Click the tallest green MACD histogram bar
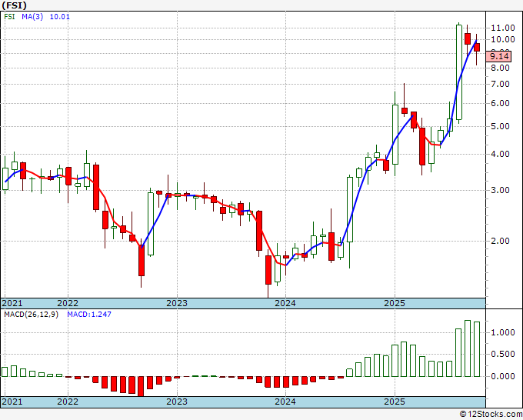This screenshot has width=523, height=420. pyautogui.click(x=468, y=348)
